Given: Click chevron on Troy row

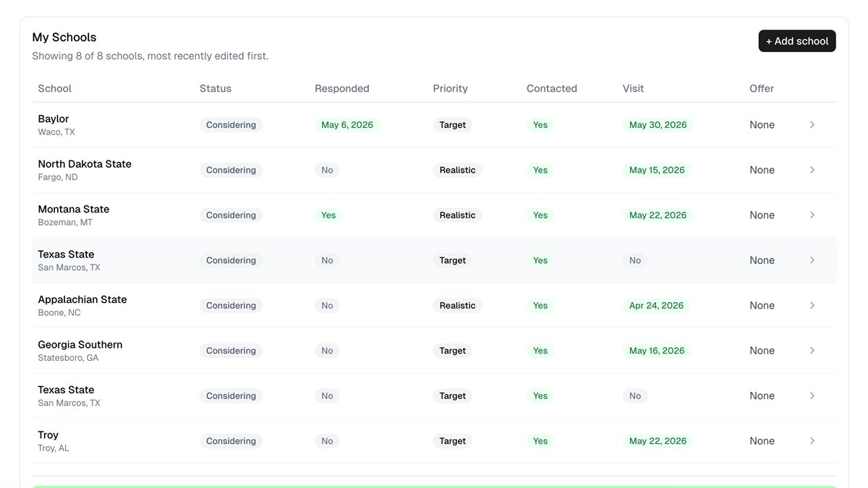Looking at the screenshot, I should pyautogui.click(x=812, y=441).
